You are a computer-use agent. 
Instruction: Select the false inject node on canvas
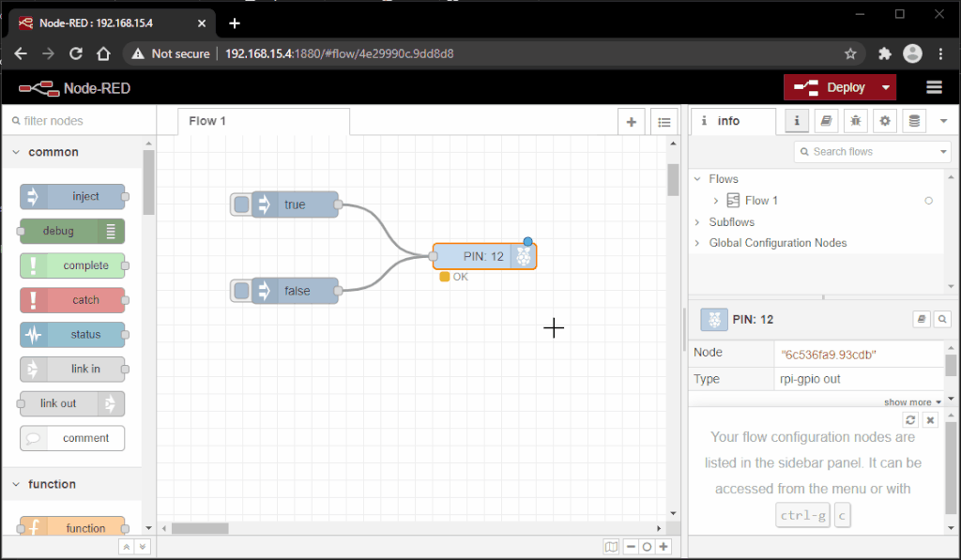click(295, 291)
